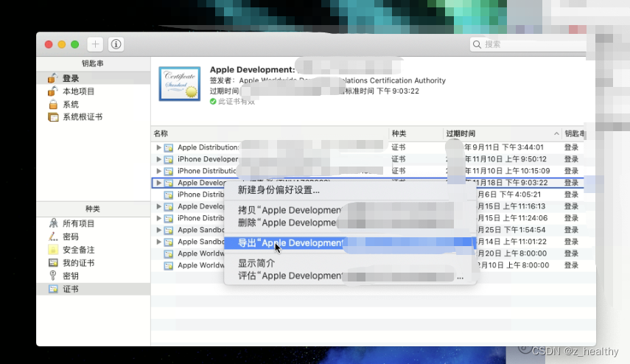The width and height of the screenshot is (630, 364).
Task: Click the icon next to 所有项目
Action: pos(53,223)
